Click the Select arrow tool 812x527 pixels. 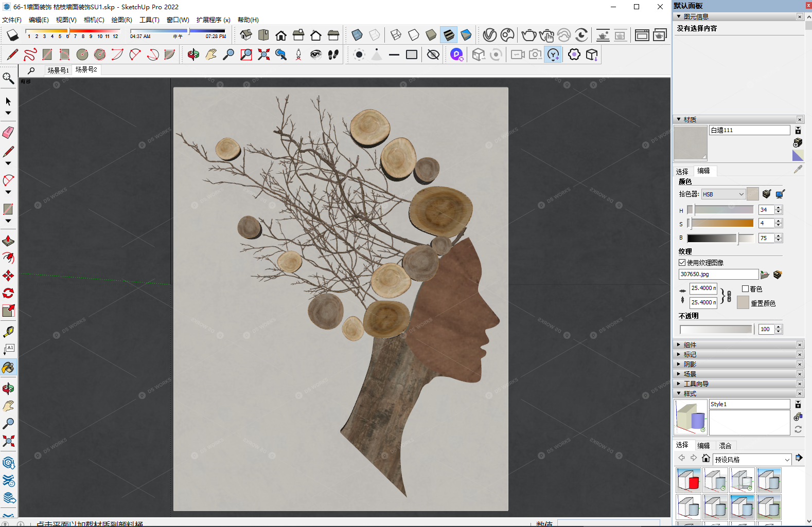(8, 101)
